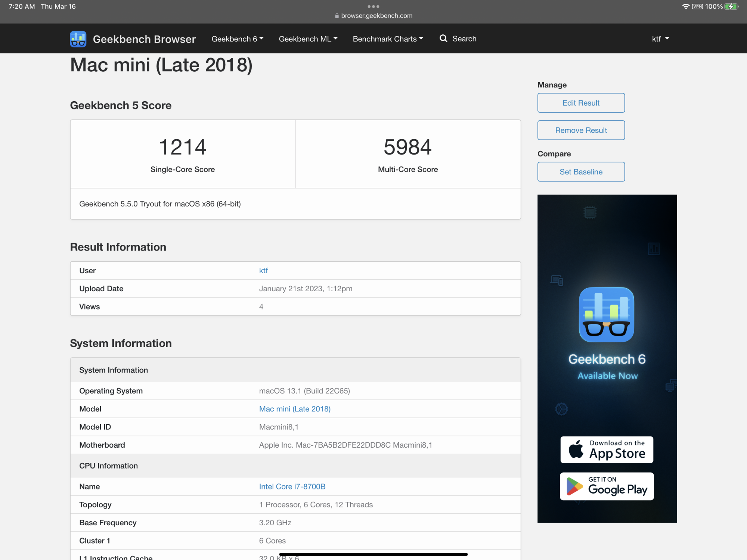The height and width of the screenshot is (560, 747).
Task: Click the search magnifier icon
Action: 443,38
